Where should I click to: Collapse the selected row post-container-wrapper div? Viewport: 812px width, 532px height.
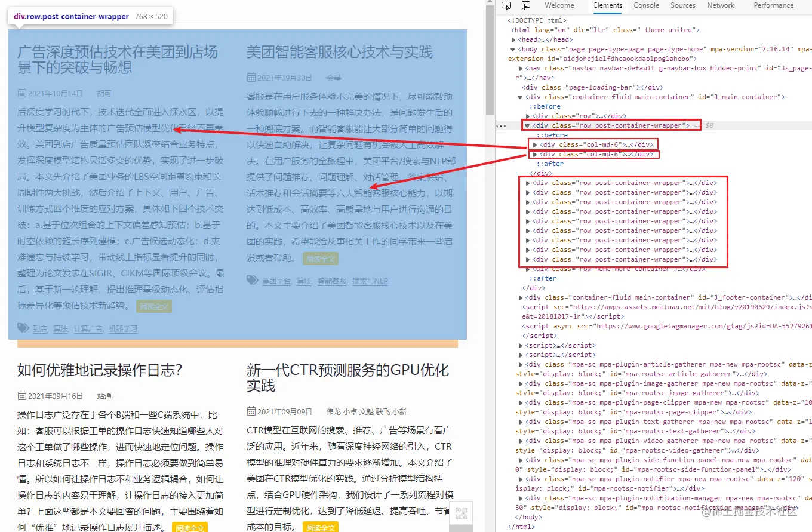(x=528, y=125)
